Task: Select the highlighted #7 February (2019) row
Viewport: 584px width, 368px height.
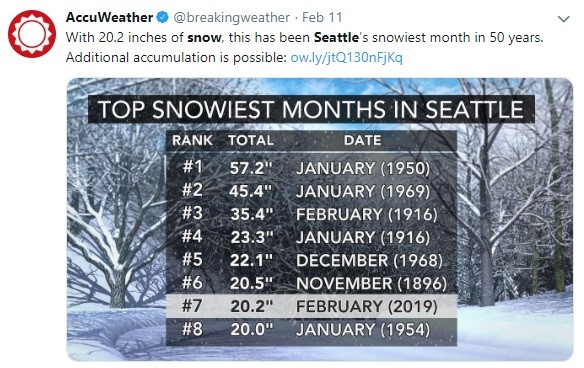Action: pos(311,306)
